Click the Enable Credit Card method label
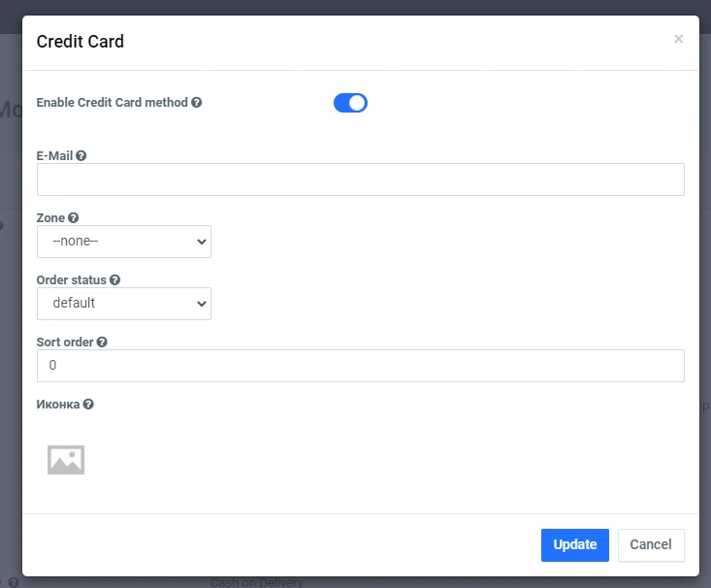 click(x=112, y=103)
